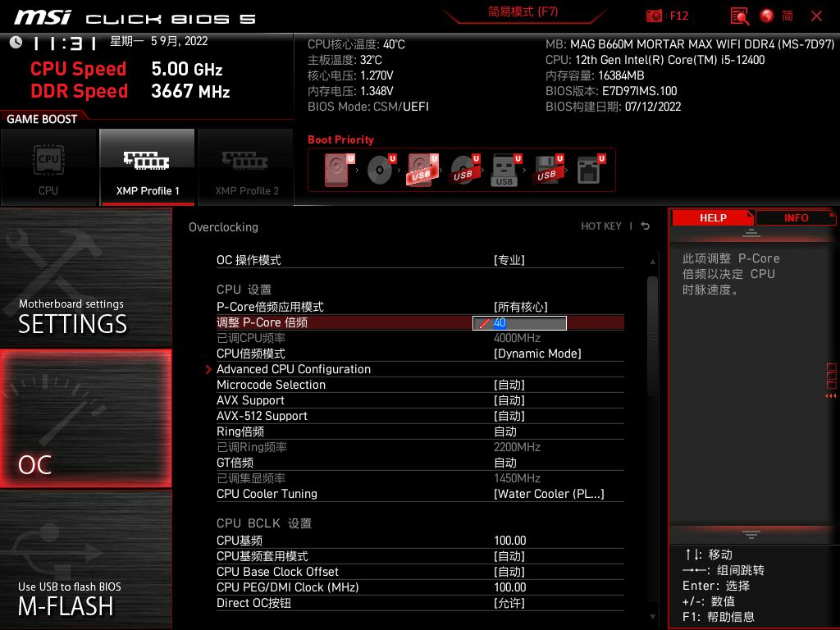840x630 pixels.
Task: Select the USB hard disk boot icon
Action: (x=422, y=170)
